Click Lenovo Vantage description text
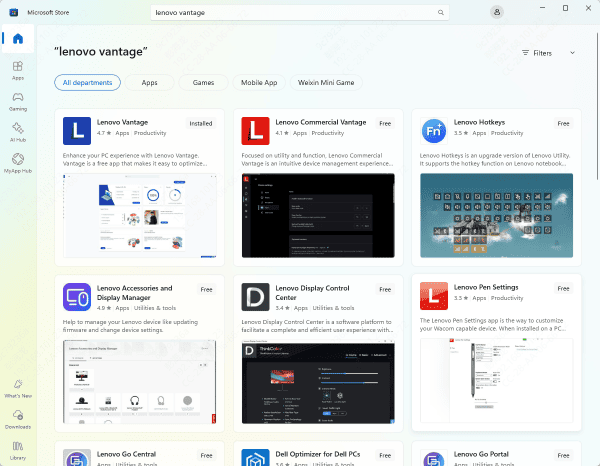This screenshot has height=466, width=600. pyautogui.click(x=135, y=160)
